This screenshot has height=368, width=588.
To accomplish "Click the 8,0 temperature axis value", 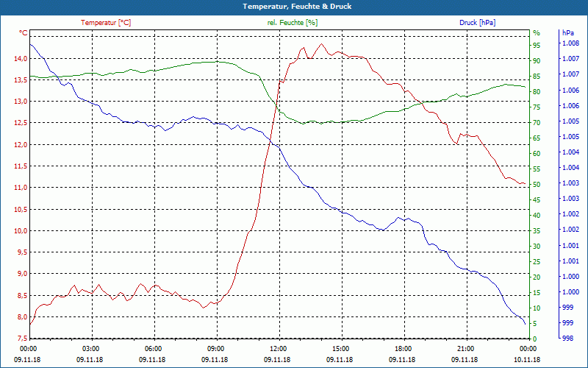I will tap(22, 316).
